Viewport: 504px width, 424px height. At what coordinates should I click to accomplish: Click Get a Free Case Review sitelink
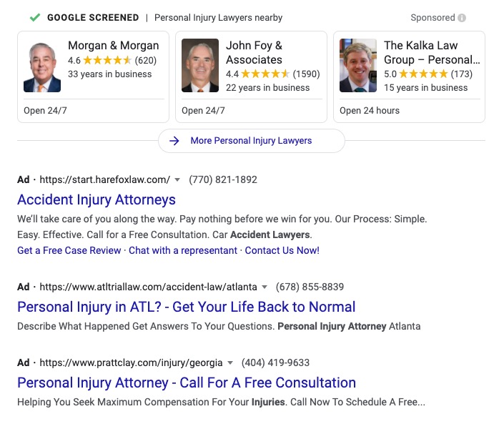coord(69,250)
